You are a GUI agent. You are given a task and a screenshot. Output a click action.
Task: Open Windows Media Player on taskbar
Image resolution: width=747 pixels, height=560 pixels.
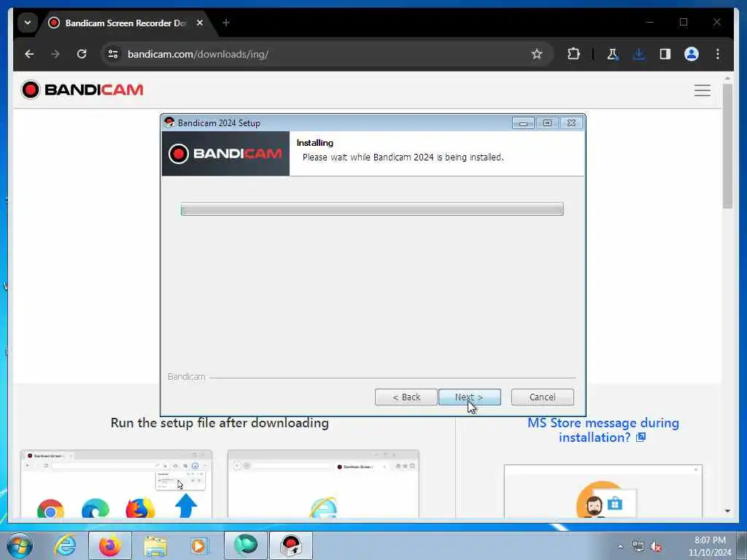point(200,545)
